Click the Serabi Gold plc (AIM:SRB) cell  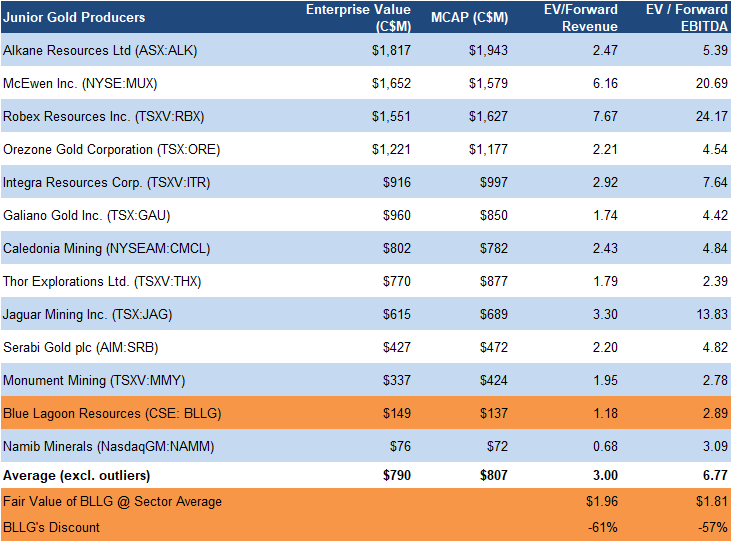pyautogui.click(x=81, y=347)
